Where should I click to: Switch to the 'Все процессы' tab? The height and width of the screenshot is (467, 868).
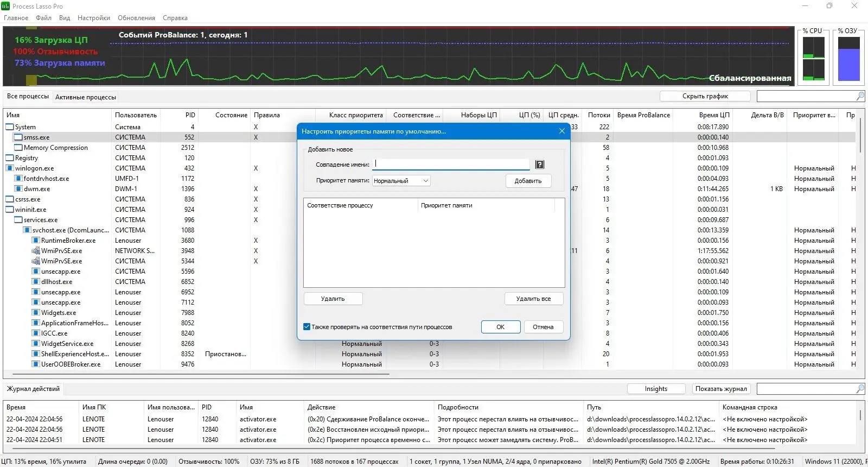coord(28,97)
